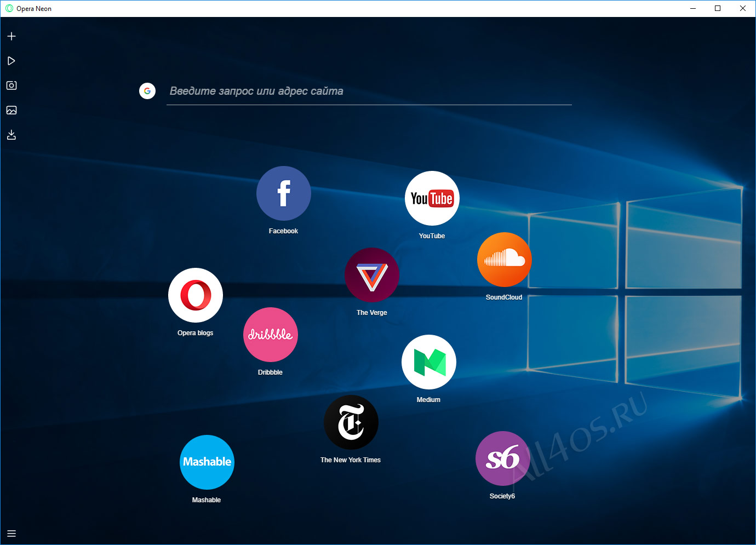
Task: Open a new tab with the plus icon
Action: click(12, 36)
